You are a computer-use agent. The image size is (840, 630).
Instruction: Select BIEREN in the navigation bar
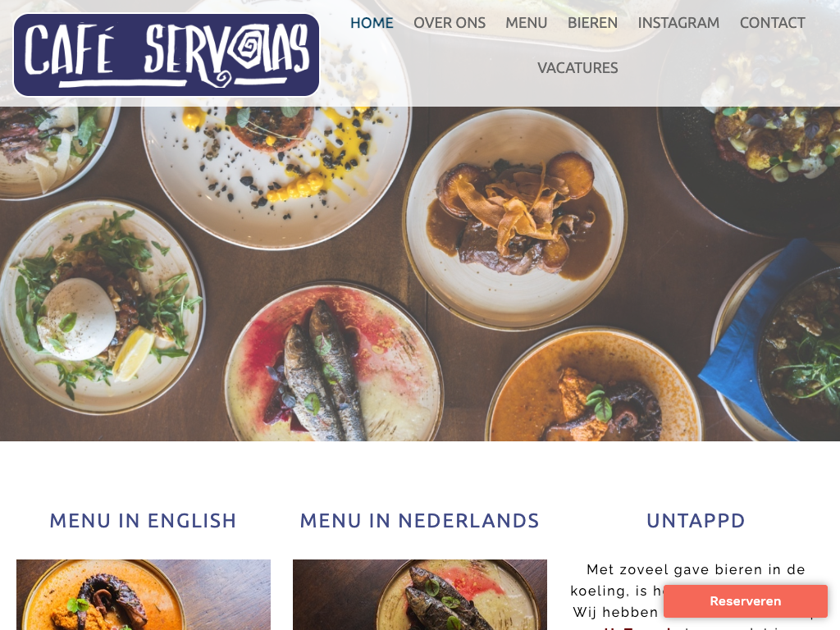click(x=592, y=23)
